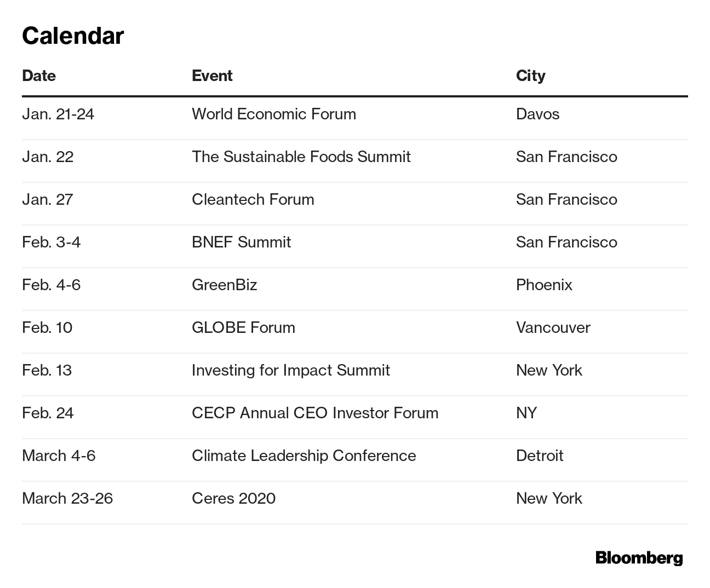Open the Ceres 2020 event
This screenshot has height=588, width=710.
point(233,498)
